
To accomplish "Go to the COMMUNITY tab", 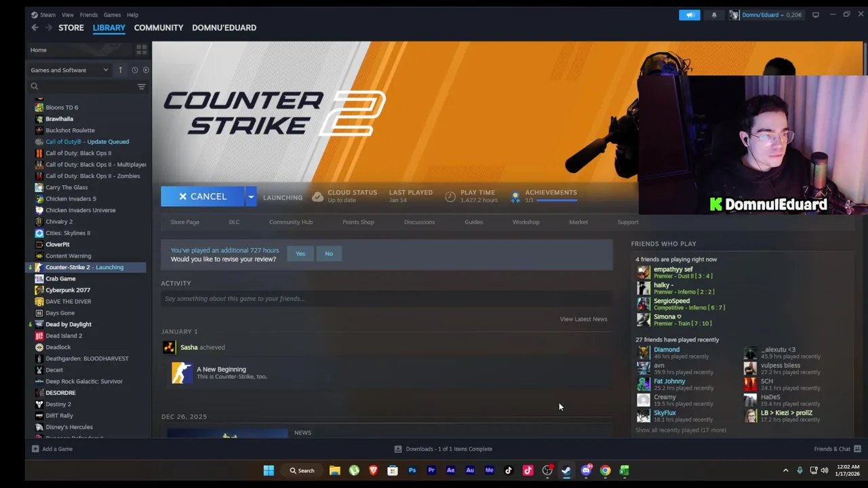I will tap(159, 28).
